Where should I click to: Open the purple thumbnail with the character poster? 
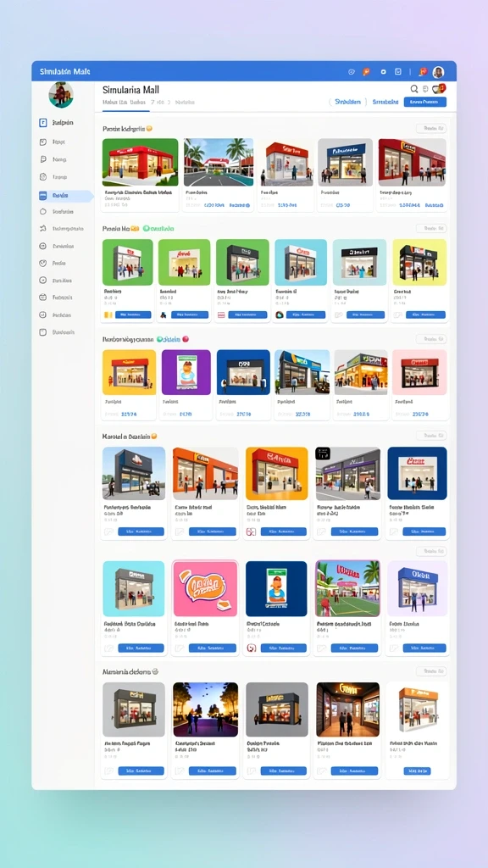[186, 372]
